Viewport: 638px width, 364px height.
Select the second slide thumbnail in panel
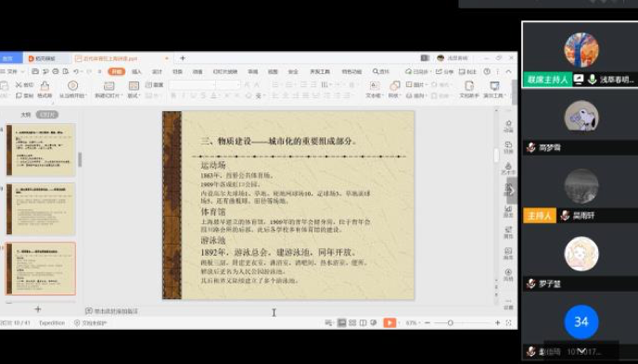[40, 208]
